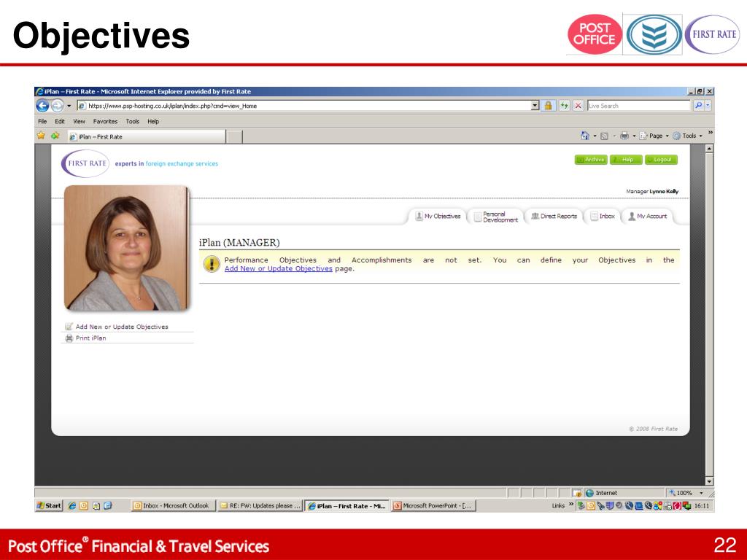
Task: Click Add New or Update Objectives sidebar link
Action: point(122,327)
